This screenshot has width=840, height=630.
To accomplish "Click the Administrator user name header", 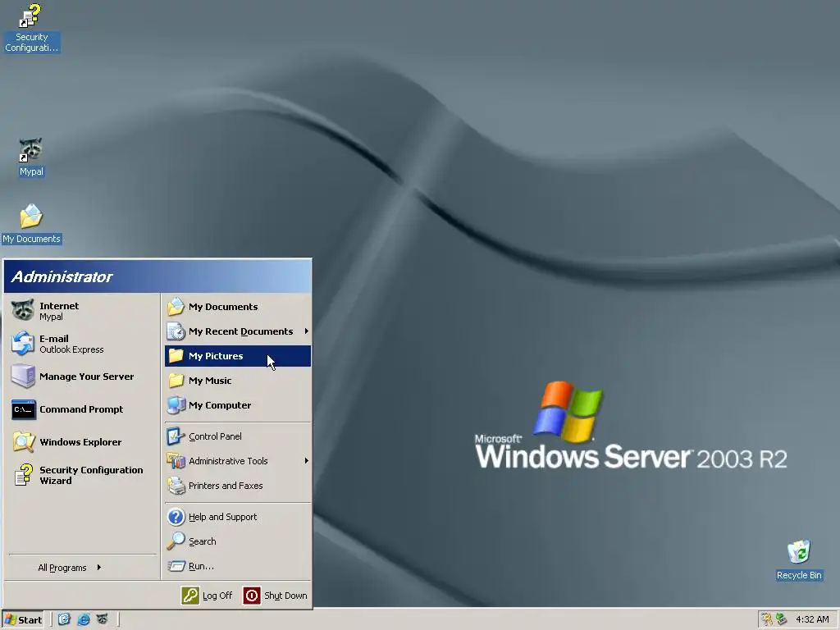I will [x=62, y=276].
